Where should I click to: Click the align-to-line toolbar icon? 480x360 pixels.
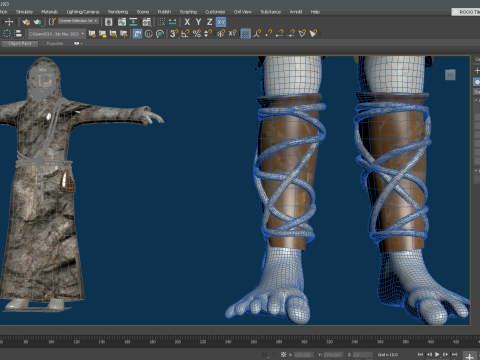[x=133, y=22]
